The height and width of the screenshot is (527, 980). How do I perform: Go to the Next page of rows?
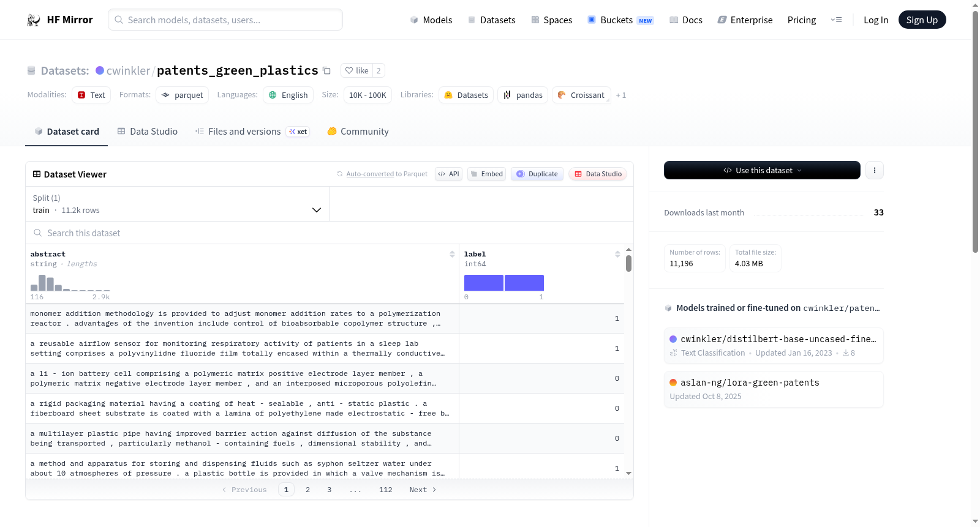(x=423, y=490)
